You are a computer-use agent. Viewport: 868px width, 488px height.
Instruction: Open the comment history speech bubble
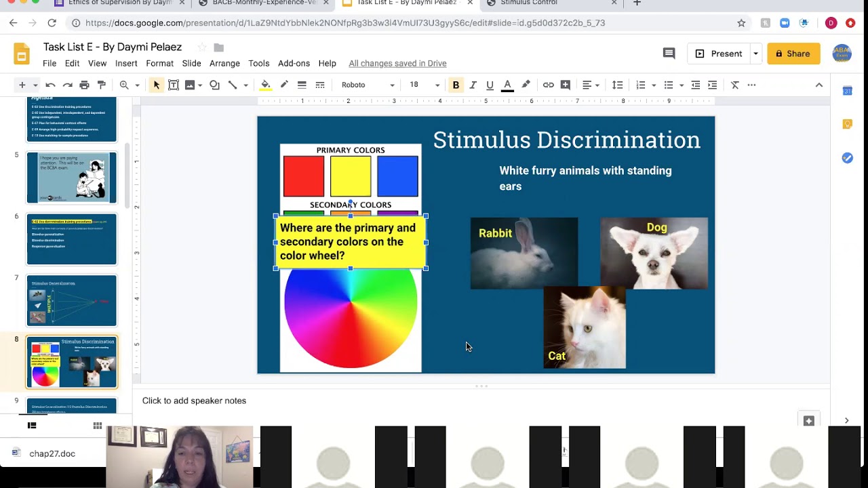pos(669,54)
